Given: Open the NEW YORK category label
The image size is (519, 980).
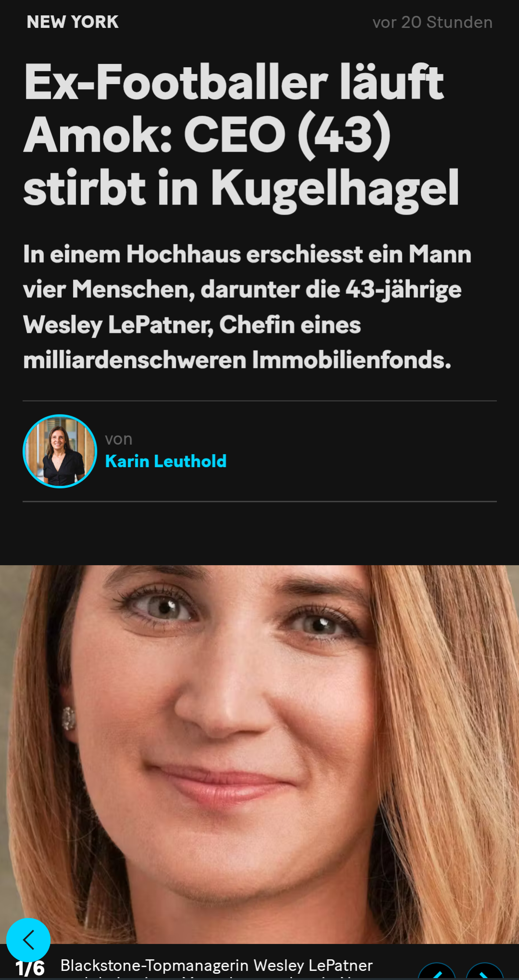Looking at the screenshot, I should (x=73, y=22).
